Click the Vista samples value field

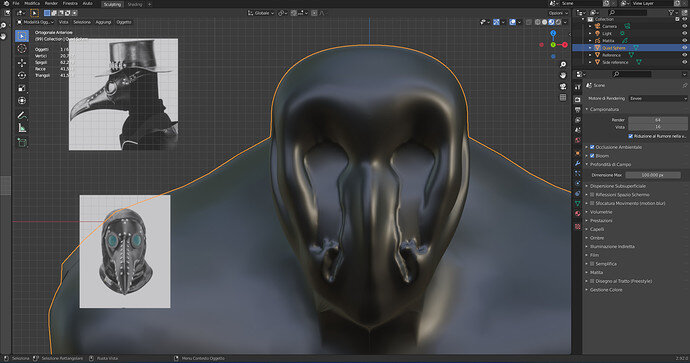pos(657,127)
